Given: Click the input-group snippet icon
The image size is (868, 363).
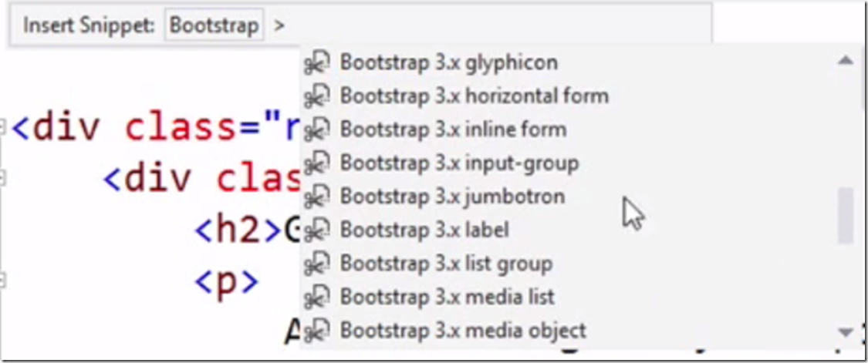Looking at the screenshot, I should 317,163.
